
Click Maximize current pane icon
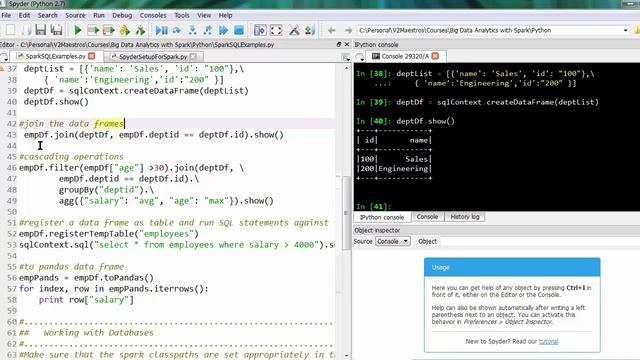click(260, 30)
